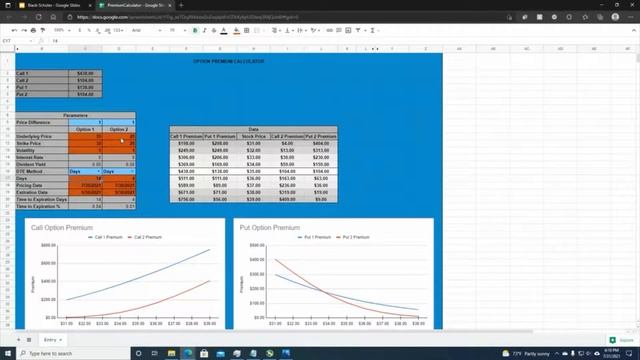The height and width of the screenshot is (360, 640).
Task: Click the Undo icon in the toolbar
Action: tap(14, 31)
